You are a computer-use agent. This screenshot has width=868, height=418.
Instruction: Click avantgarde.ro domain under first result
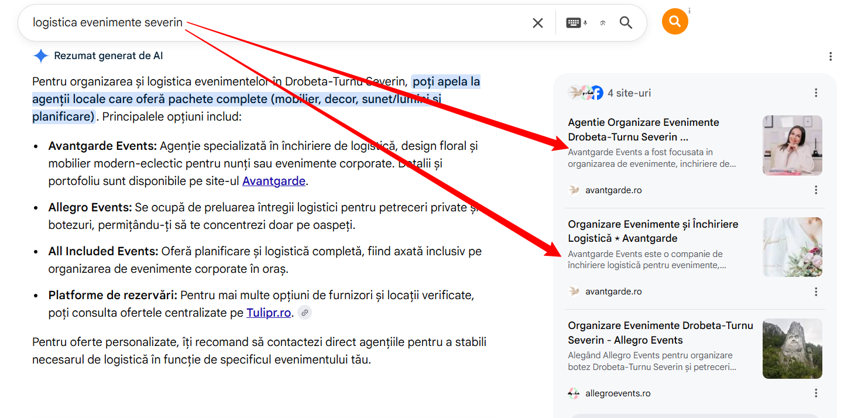pyautogui.click(x=613, y=190)
